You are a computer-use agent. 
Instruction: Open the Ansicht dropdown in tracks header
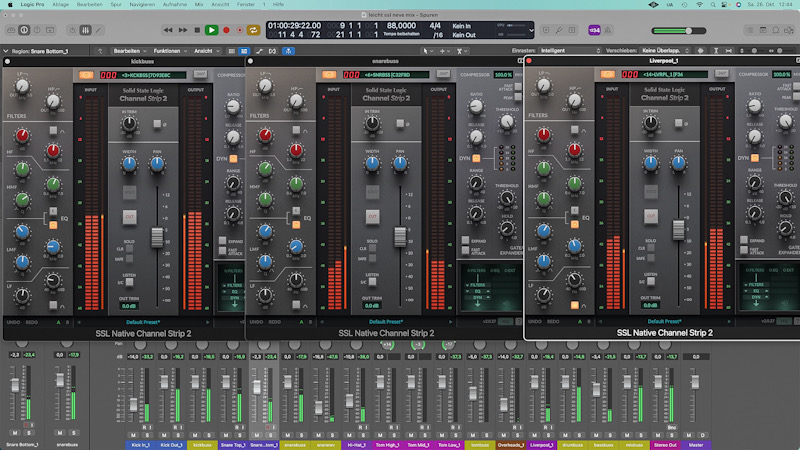coord(207,51)
